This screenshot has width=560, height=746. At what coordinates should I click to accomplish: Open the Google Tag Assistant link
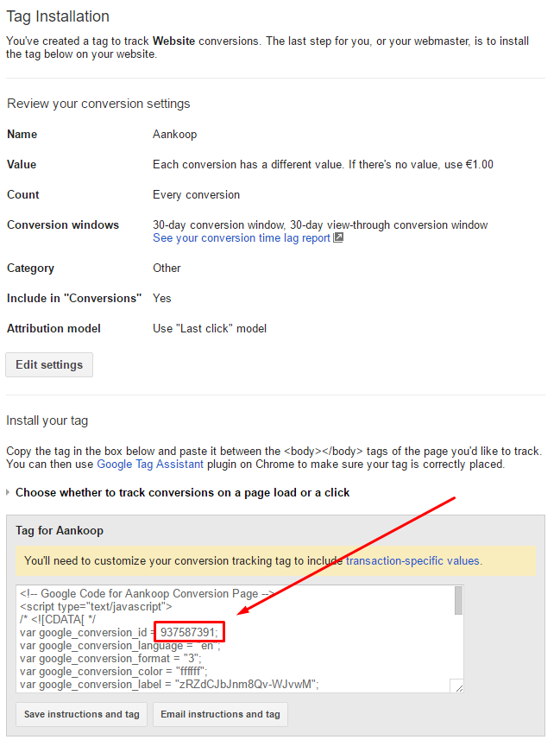pos(150,464)
